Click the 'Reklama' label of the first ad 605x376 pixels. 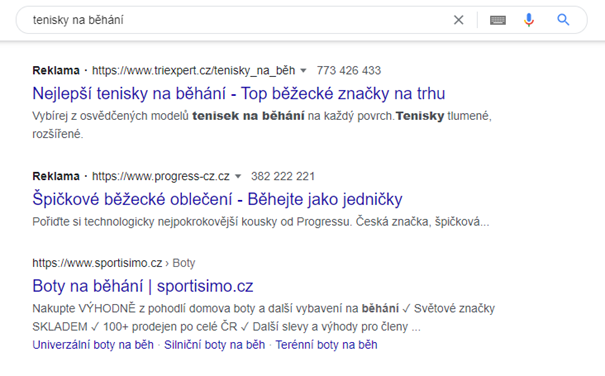click(x=56, y=71)
